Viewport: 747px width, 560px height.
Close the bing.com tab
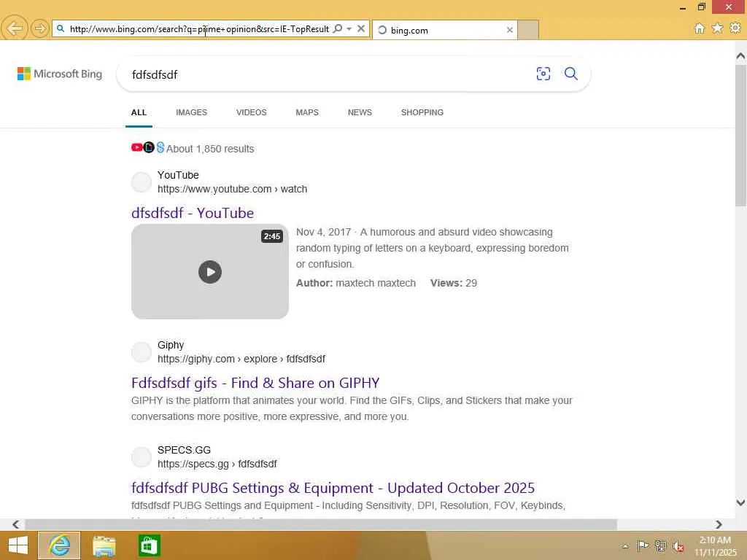[510, 30]
